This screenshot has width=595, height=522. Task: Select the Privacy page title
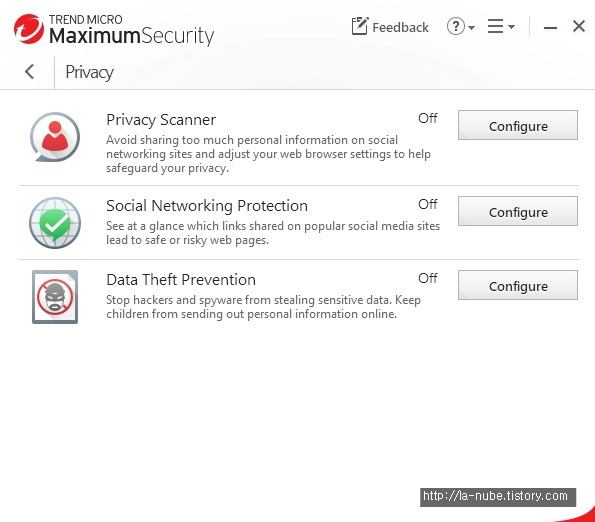90,72
